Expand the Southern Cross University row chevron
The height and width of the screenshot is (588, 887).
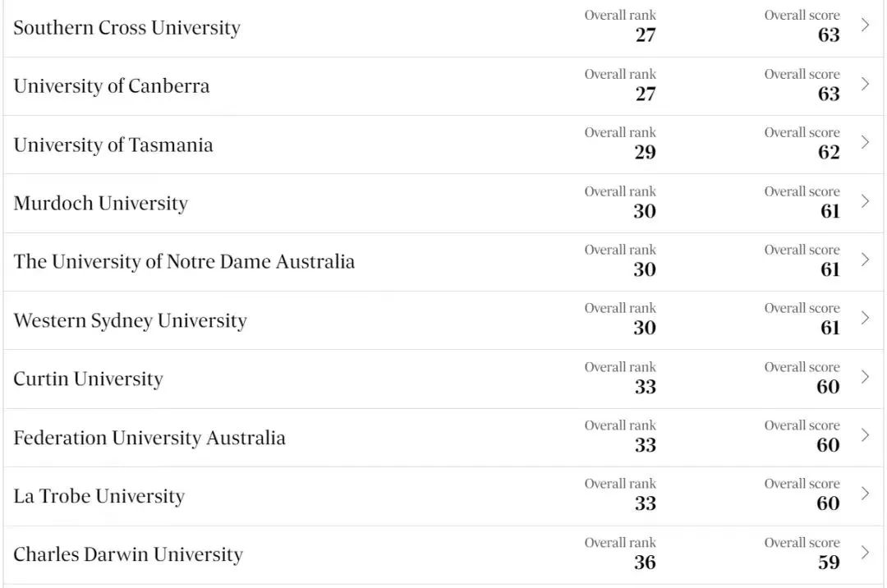pyautogui.click(x=865, y=25)
